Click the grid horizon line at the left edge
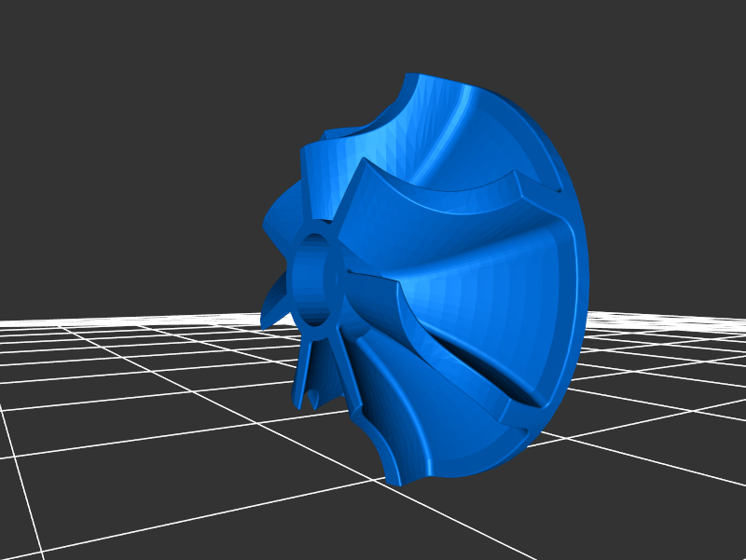Image resolution: width=746 pixels, height=560 pixels. (x=19, y=321)
